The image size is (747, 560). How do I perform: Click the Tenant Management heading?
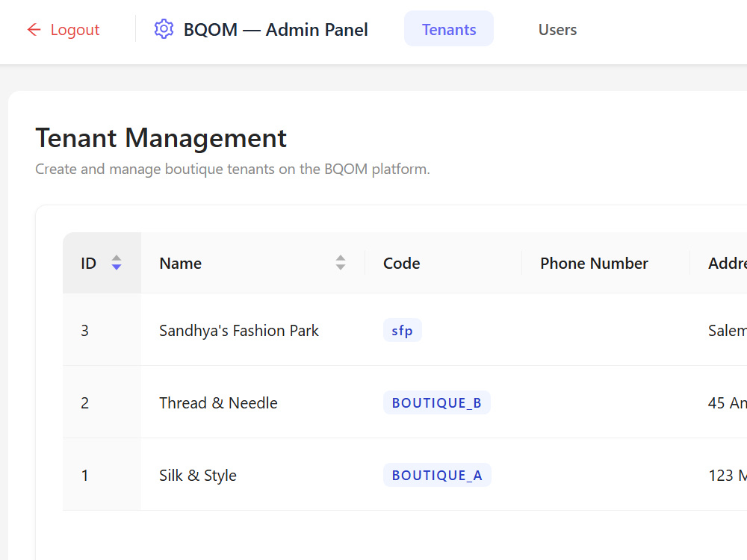[x=161, y=138]
